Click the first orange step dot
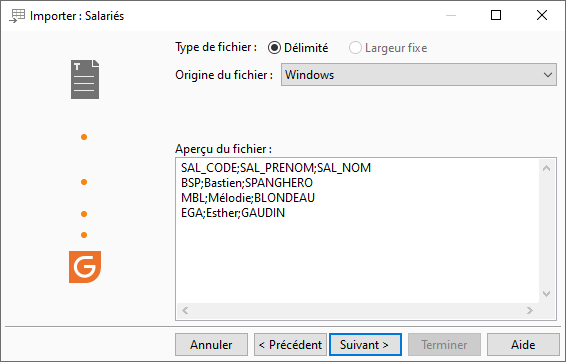 tap(84, 137)
